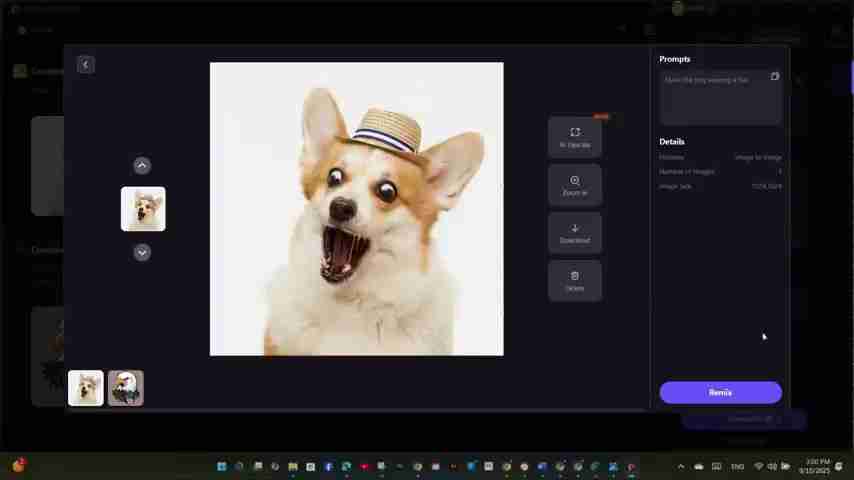Select the corgi thumbnail between the chevrons
This screenshot has width=854, height=480.
pyautogui.click(x=143, y=209)
